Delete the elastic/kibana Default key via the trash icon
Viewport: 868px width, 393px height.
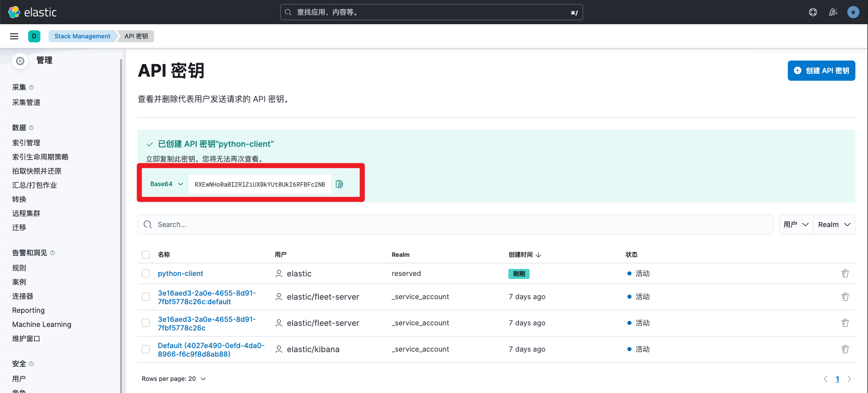845,349
